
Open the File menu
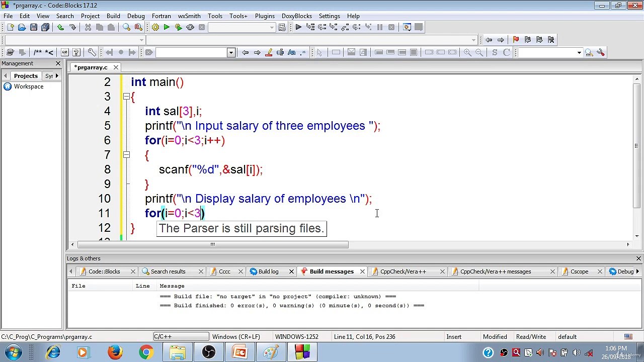pyautogui.click(x=8, y=16)
